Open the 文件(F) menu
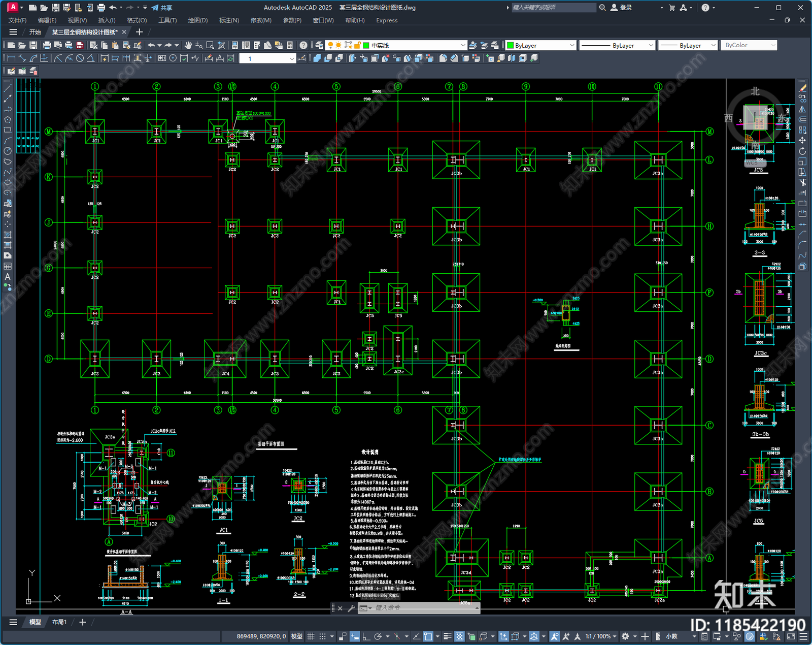 coord(17,20)
